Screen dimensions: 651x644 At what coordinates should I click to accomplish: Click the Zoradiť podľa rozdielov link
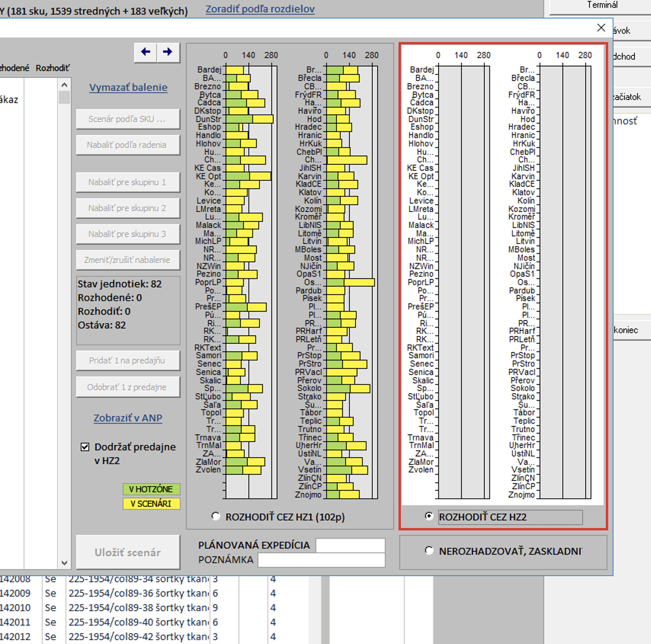[260, 9]
